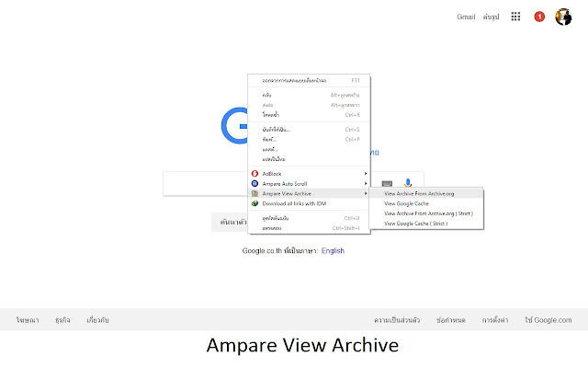Image resolution: width=588 pixels, height=368 pixels.
Task: Open the Google account avatar
Action: [563, 17]
